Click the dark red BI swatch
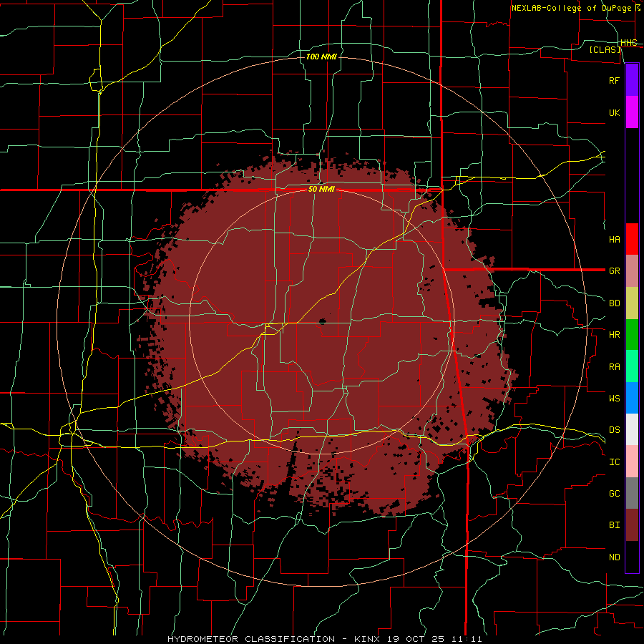This screenshot has height=644, width=644. [x=632, y=525]
